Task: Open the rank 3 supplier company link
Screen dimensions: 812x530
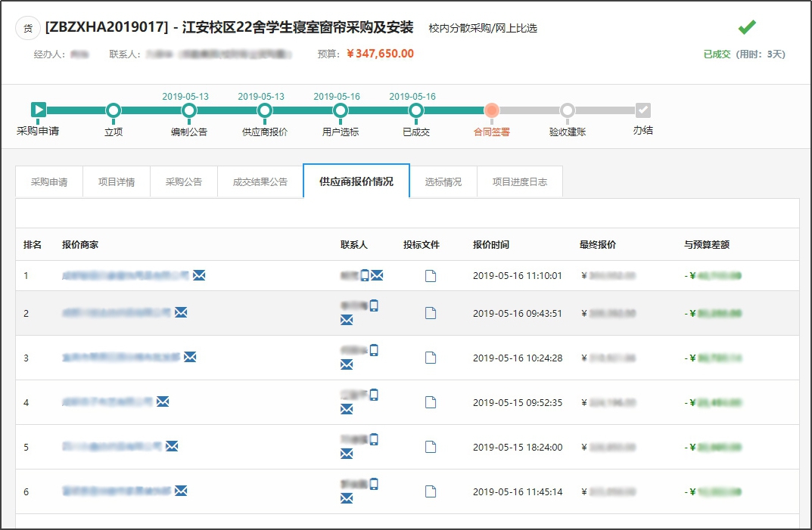Action: pyautogui.click(x=121, y=357)
